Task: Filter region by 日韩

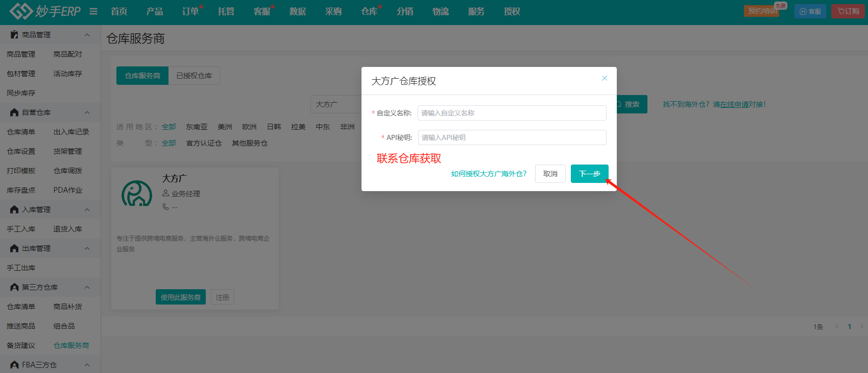Action: pyautogui.click(x=274, y=127)
